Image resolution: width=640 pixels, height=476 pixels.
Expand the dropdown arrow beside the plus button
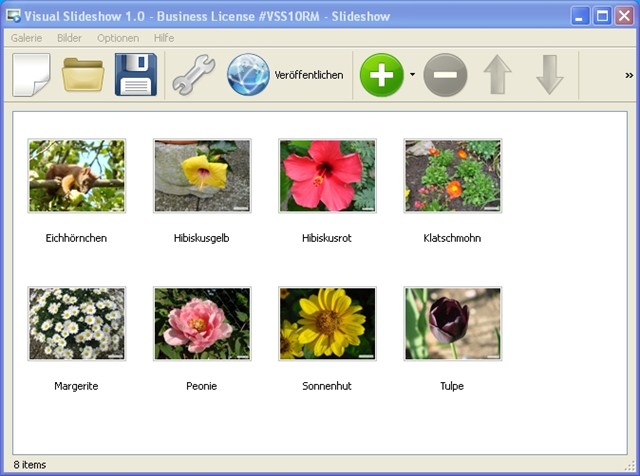(x=412, y=75)
